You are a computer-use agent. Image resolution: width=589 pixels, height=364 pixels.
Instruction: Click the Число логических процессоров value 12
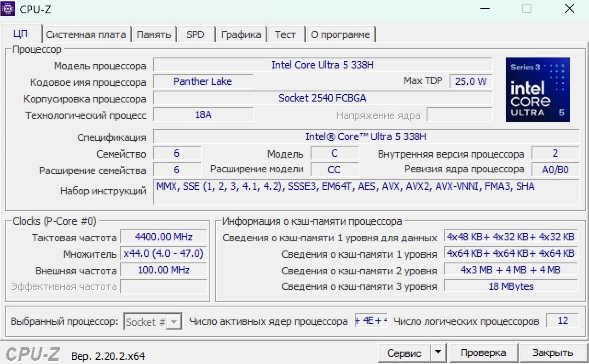click(563, 321)
